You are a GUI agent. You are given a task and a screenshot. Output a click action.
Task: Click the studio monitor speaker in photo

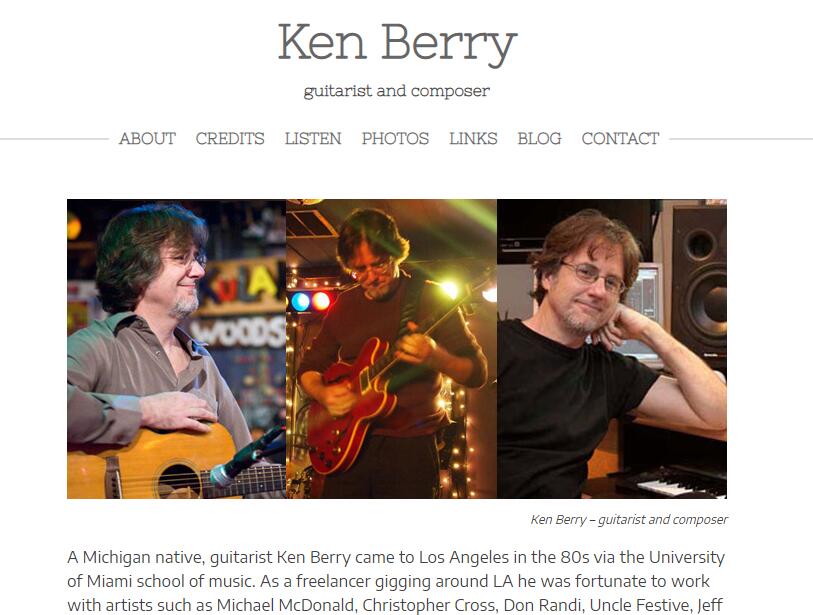click(699, 280)
